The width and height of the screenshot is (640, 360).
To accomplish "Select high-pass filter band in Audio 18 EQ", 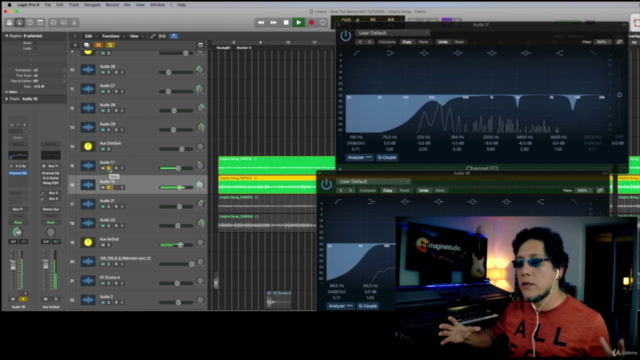I will (x=338, y=202).
